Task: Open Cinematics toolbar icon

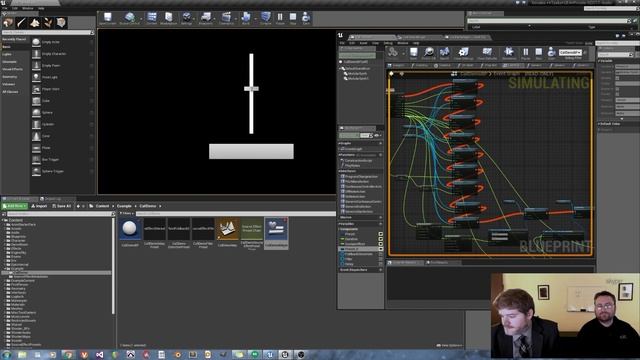Action: pos(226,18)
